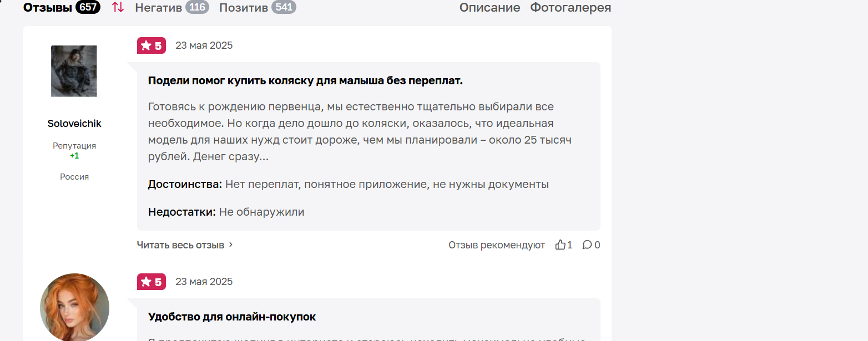Click the sort arrows icon next to Отзывы
The height and width of the screenshot is (341, 868).
click(x=118, y=7)
